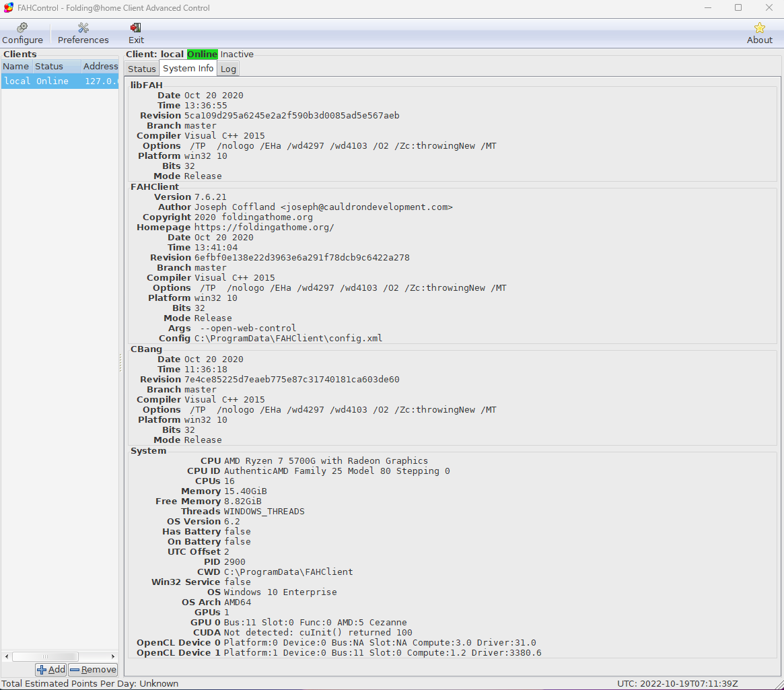Screen dimensions: 784x690
Task: Open the Configure gear icon
Action: tap(22, 28)
